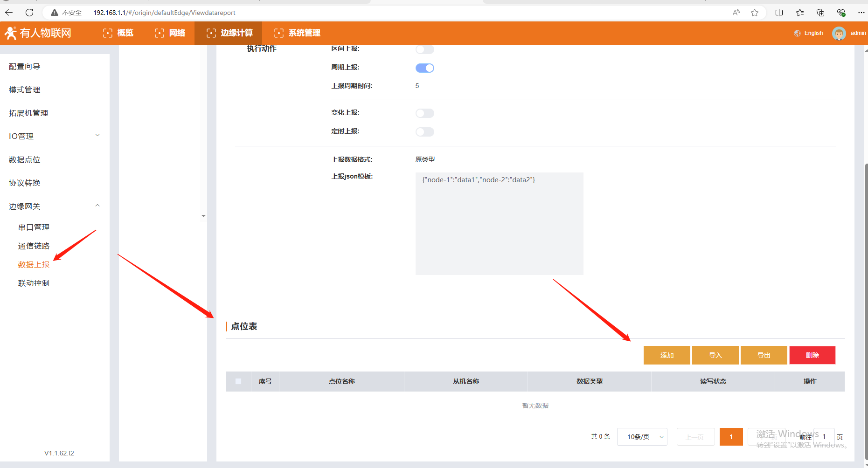Click the admin user avatar
This screenshot has height=468, width=868.
(839, 34)
